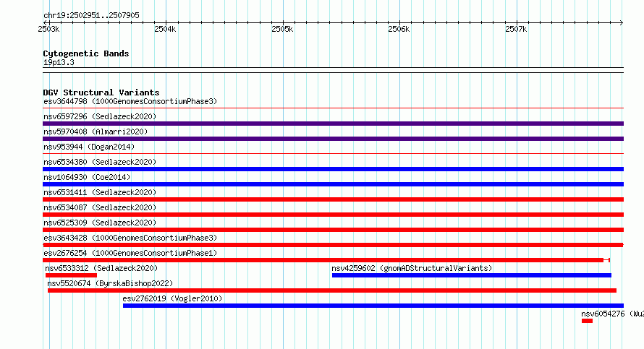The image size is (644, 349).
Task: Open variant label nsv6534087 (Sedlazeck2020)
Action: pos(100,207)
